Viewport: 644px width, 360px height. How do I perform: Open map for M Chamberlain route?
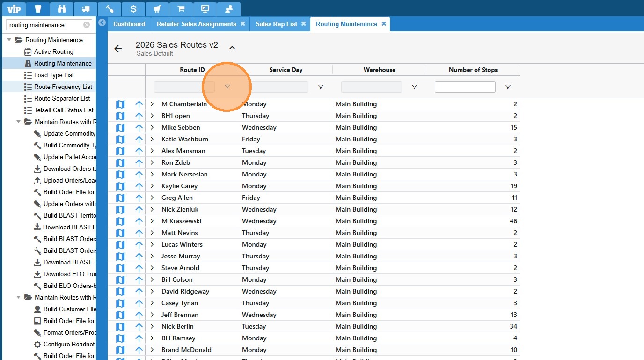[x=120, y=104]
